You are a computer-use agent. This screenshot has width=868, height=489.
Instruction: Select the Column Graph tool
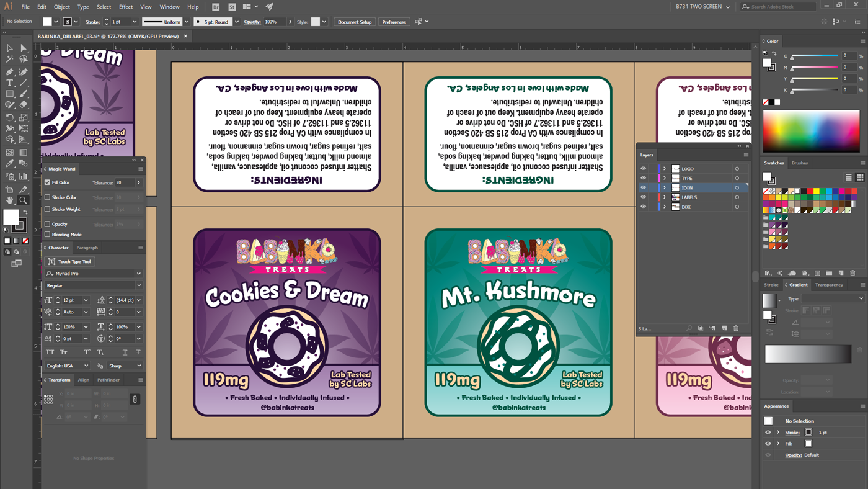[24, 177]
